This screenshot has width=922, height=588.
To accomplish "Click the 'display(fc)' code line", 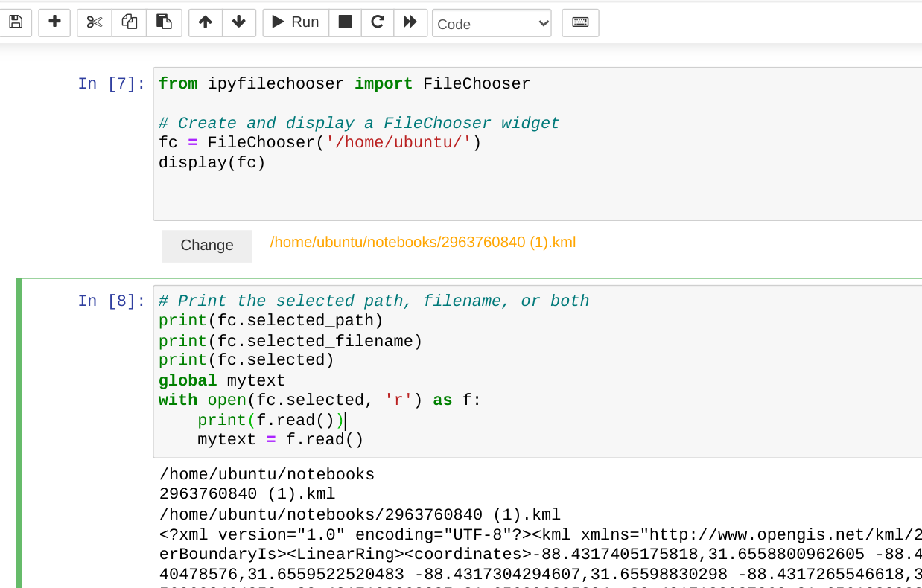I will [x=212, y=162].
